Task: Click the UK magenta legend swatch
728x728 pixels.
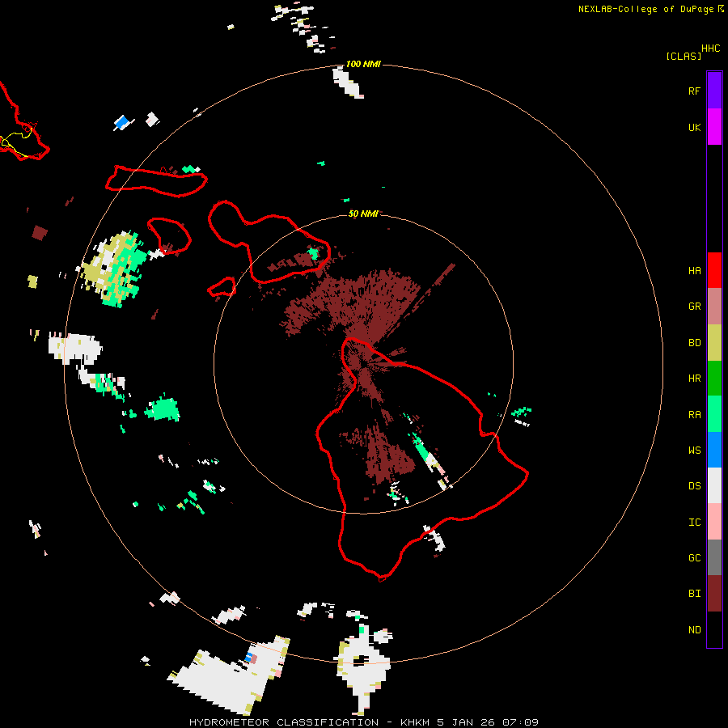Action: tap(714, 127)
